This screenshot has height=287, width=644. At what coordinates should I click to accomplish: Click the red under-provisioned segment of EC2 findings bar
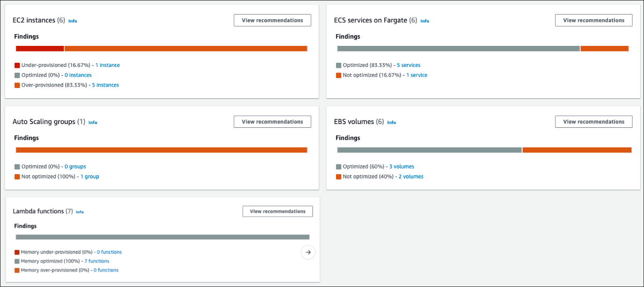(40, 49)
